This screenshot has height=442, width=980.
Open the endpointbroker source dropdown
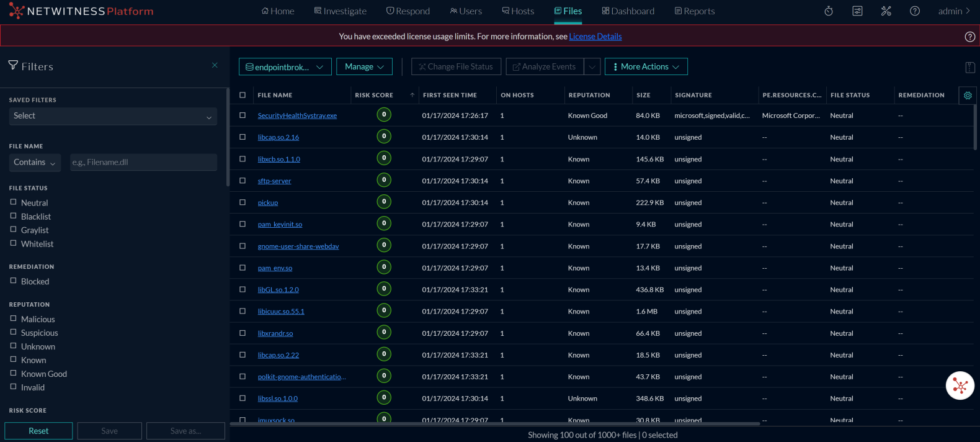(x=285, y=67)
